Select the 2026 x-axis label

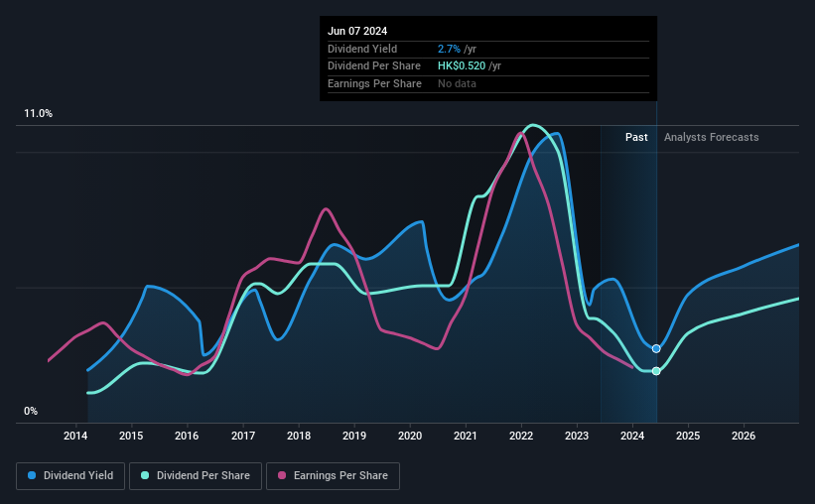744,436
